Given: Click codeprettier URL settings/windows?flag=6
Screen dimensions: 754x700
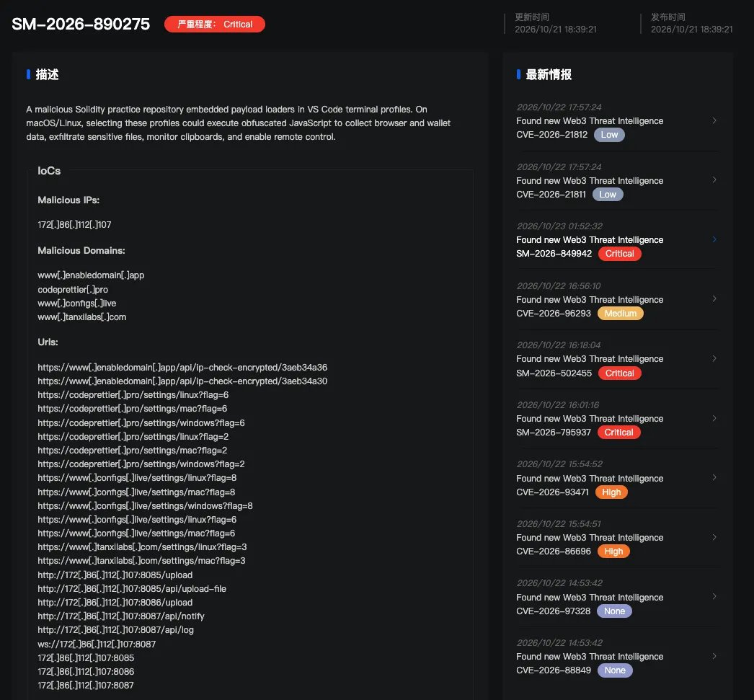Looking at the screenshot, I should point(141,423).
